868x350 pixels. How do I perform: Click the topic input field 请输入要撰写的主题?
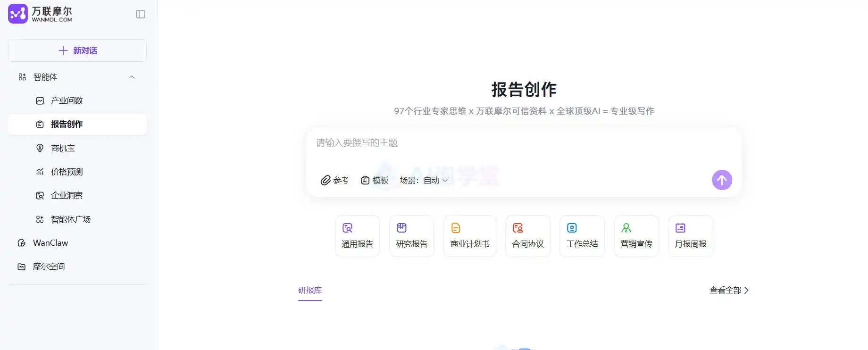pos(524,143)
